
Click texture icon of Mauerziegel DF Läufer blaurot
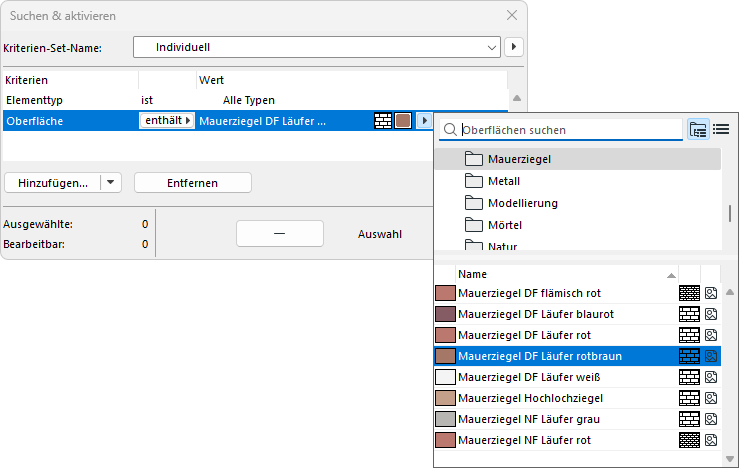711,314
